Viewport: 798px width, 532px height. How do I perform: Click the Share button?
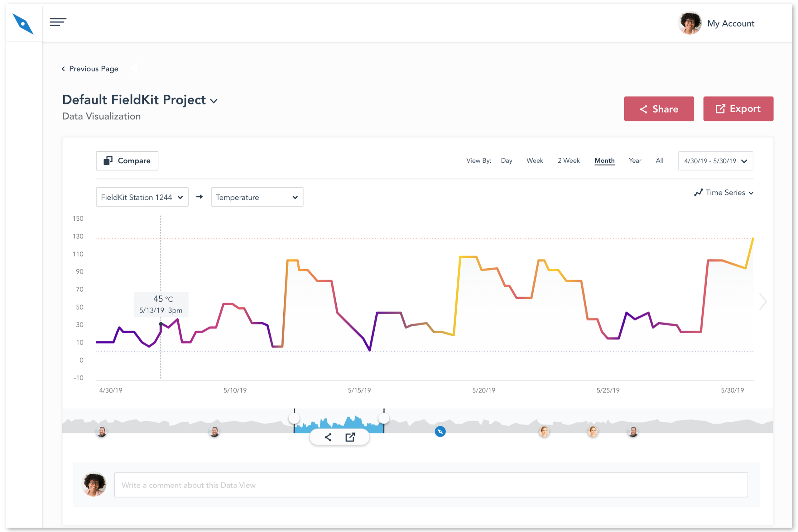(659, 109)
